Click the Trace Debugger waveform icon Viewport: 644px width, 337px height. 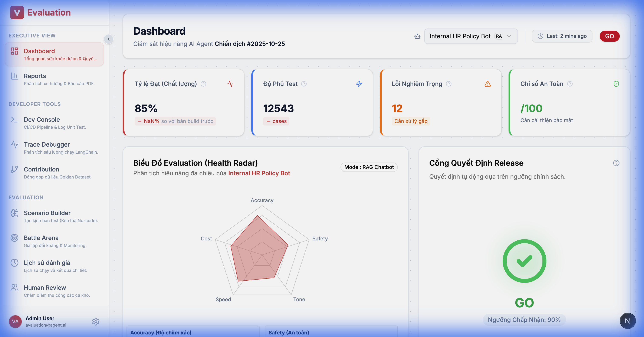[x=14, y=144]
